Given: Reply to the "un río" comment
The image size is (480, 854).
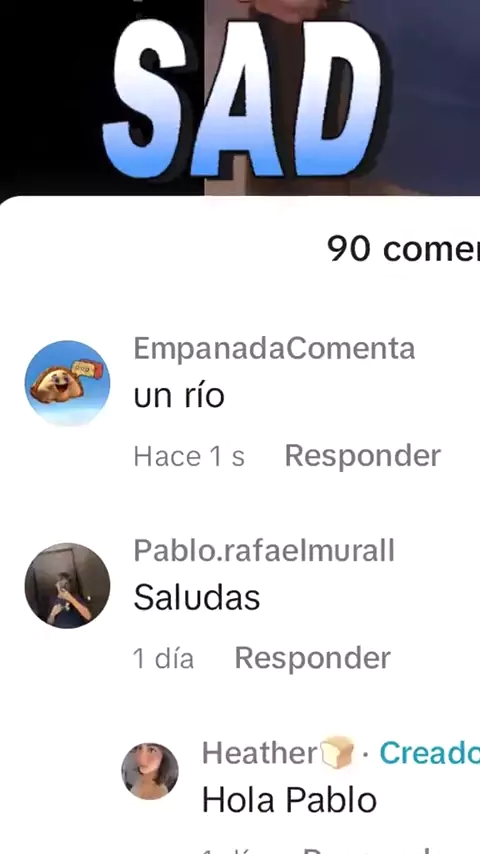Looking at the screenshot, I should [x=363, y=455].
